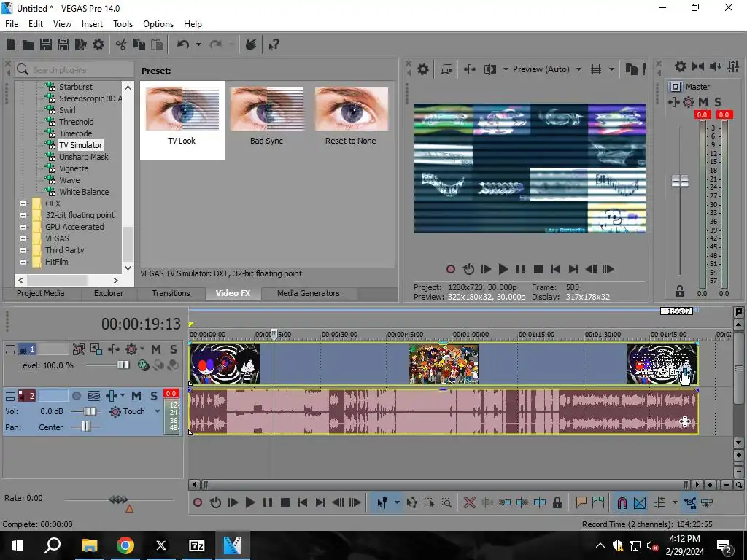Open Video Output FX in preview toolbar
This screenshot has height=560, width=747.
470,69
